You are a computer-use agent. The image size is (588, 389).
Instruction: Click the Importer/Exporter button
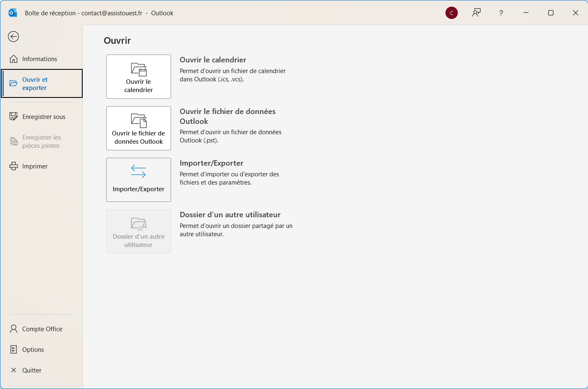click(x=138, y=180)
